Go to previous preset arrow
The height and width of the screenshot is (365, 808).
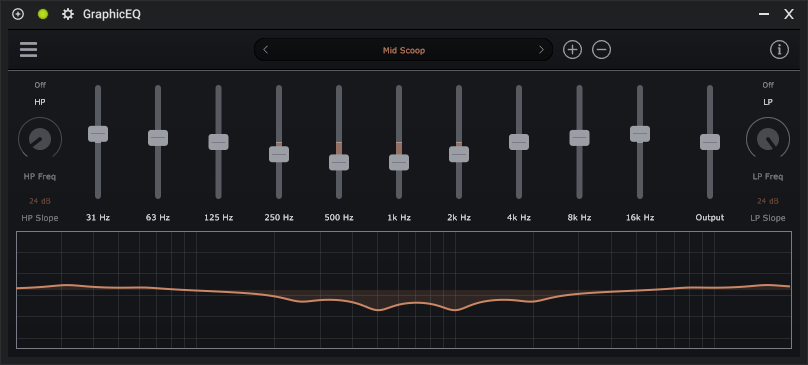266,50
